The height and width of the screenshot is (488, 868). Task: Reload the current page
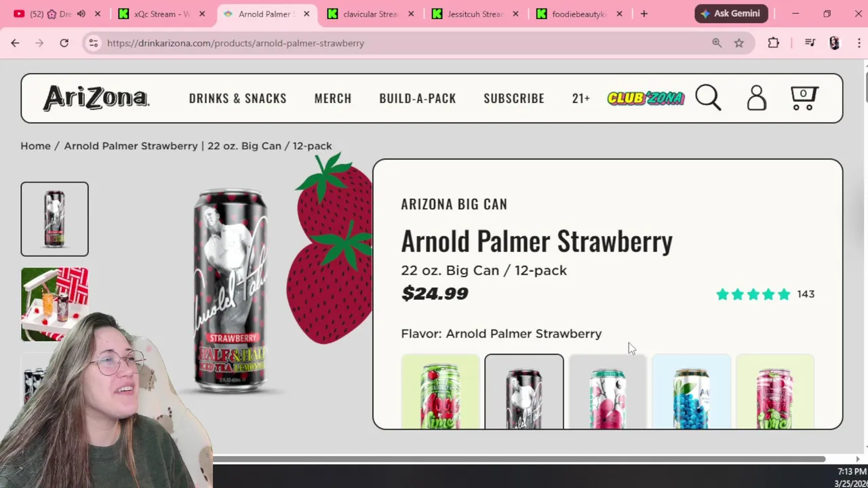click(x=64, y=43)
